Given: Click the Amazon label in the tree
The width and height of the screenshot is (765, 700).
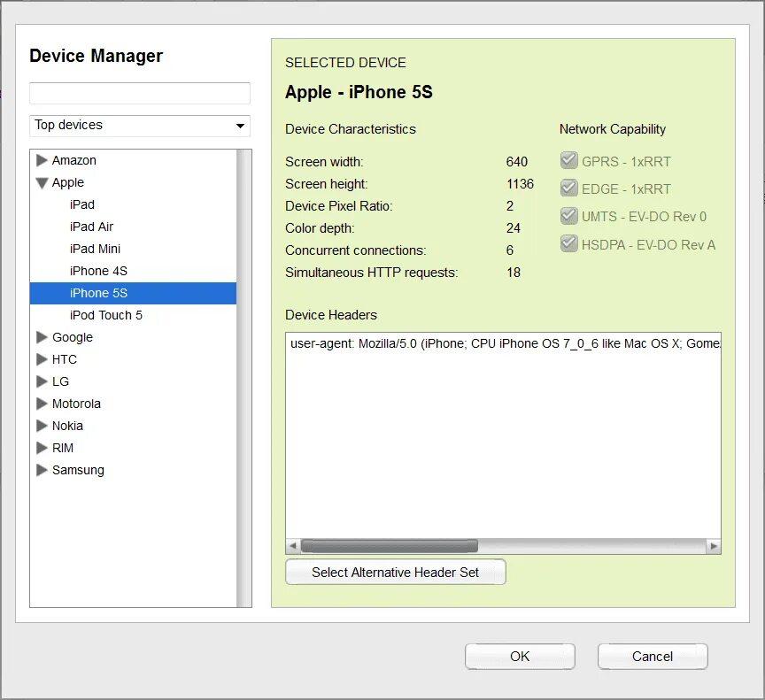Looking at the screenshot, I should (x=74, y=160).
